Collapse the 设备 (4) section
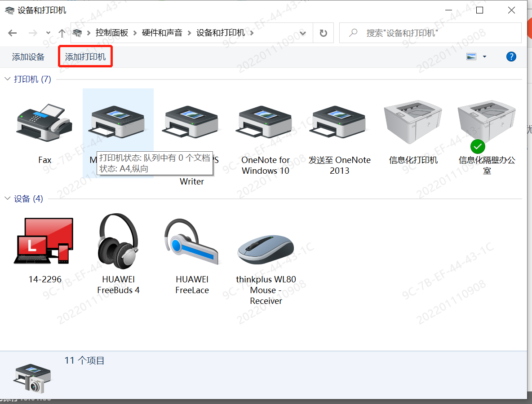The height and width of the screenshot is (404, 532). pyautogui.click(x=7, y=198)
